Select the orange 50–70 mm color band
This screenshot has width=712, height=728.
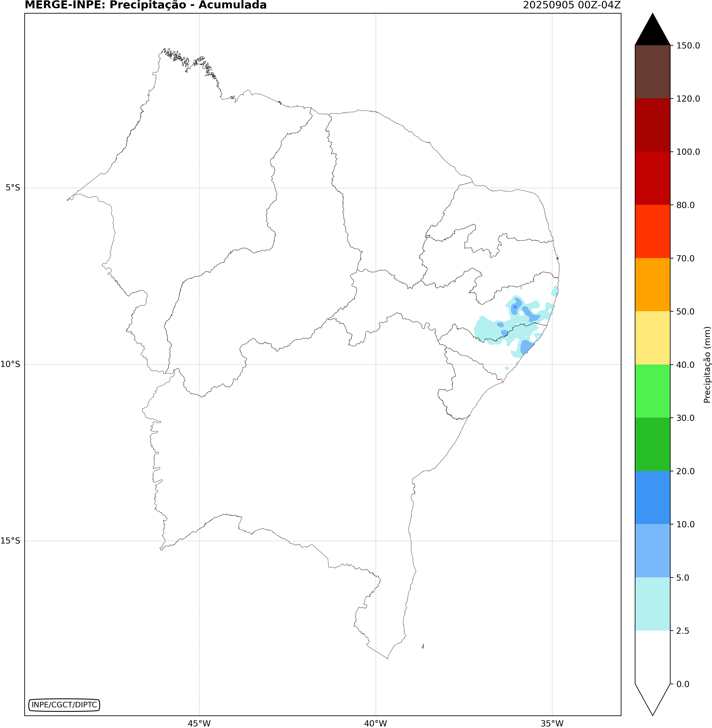pos(653,285)
